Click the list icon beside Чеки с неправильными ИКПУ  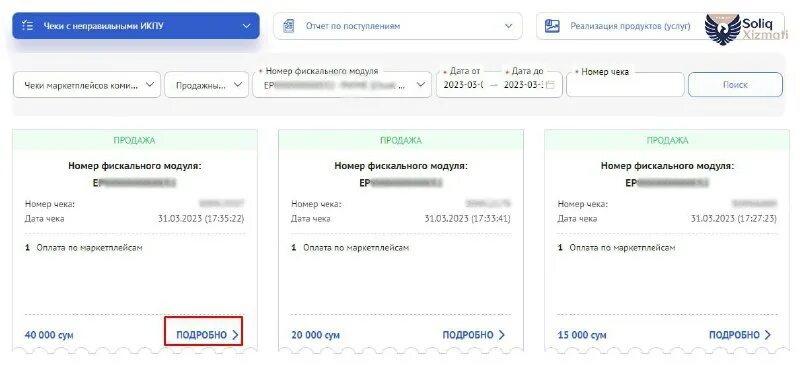click(x=28, y=26)
